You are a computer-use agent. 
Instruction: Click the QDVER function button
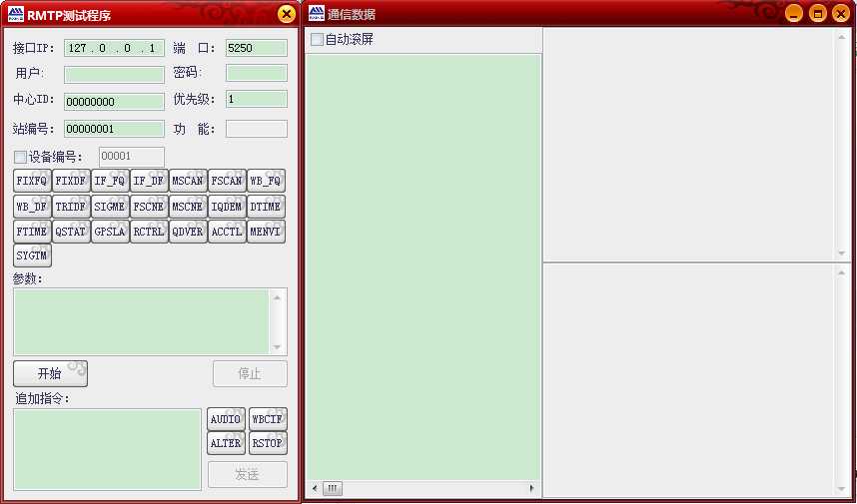coord(188,232)
